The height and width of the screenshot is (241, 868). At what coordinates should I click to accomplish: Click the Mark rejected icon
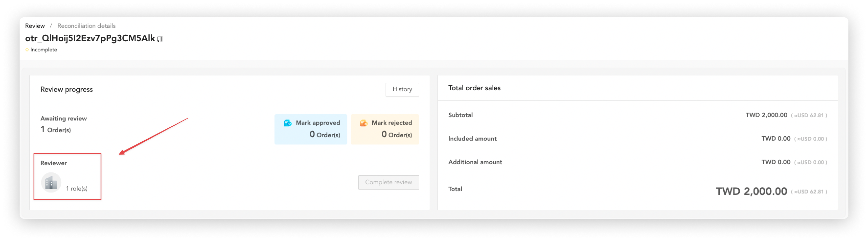point(363,123)
